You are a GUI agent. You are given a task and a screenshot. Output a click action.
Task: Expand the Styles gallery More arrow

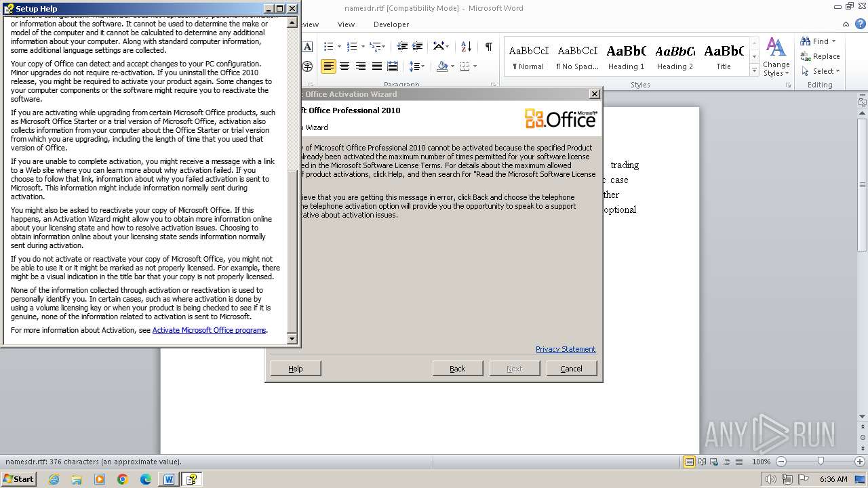(x=754, y=70)
